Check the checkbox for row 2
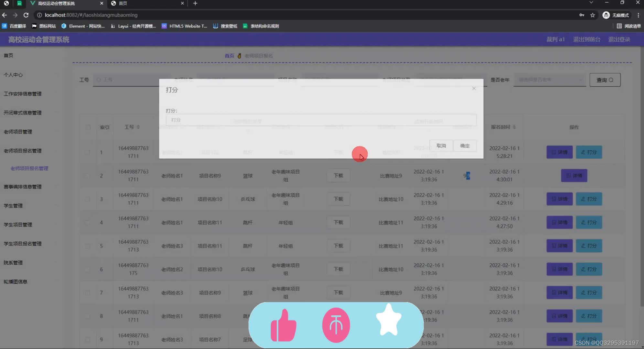This screenshot has width=644, height=349. click(x=87, y=176)
